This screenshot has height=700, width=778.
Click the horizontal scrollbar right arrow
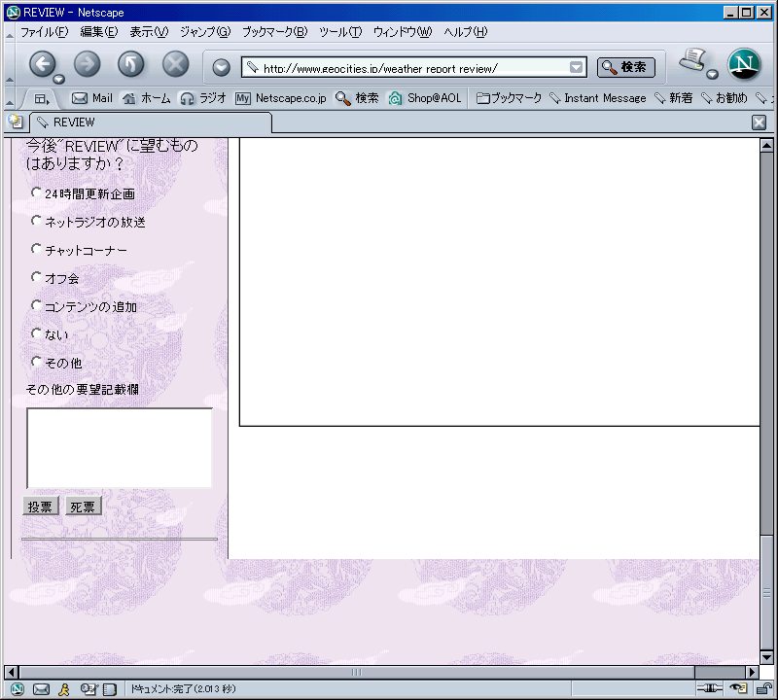752,672
